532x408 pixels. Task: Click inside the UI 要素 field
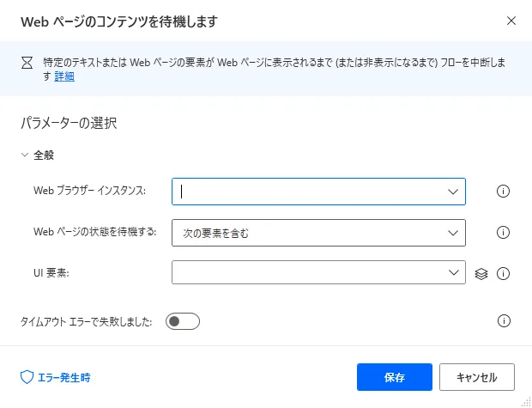pos(309,273)
